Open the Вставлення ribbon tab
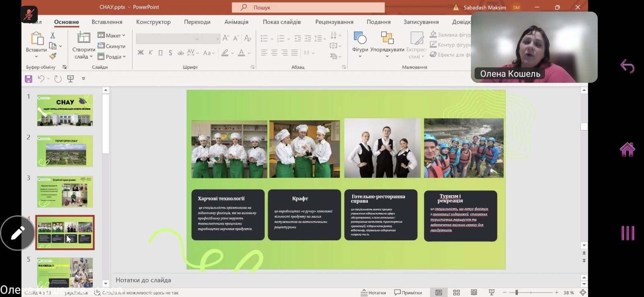This screenshot has width=644, height=297. click(107, 22)
